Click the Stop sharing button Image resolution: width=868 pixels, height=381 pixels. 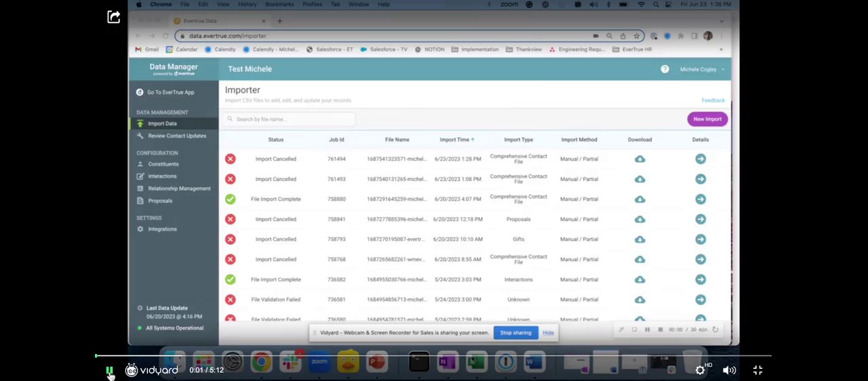click(515, 333)
